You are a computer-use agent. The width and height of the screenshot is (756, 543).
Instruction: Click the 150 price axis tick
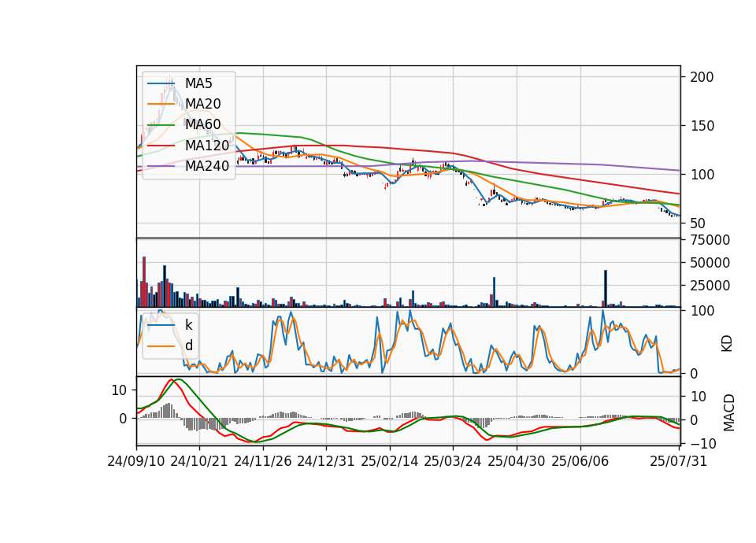[702, 126]
